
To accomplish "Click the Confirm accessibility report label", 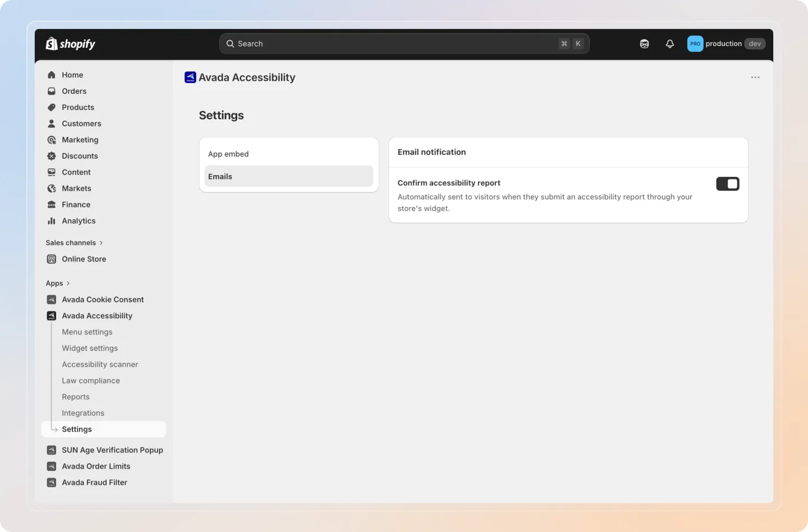I will (x=449, y=183).
